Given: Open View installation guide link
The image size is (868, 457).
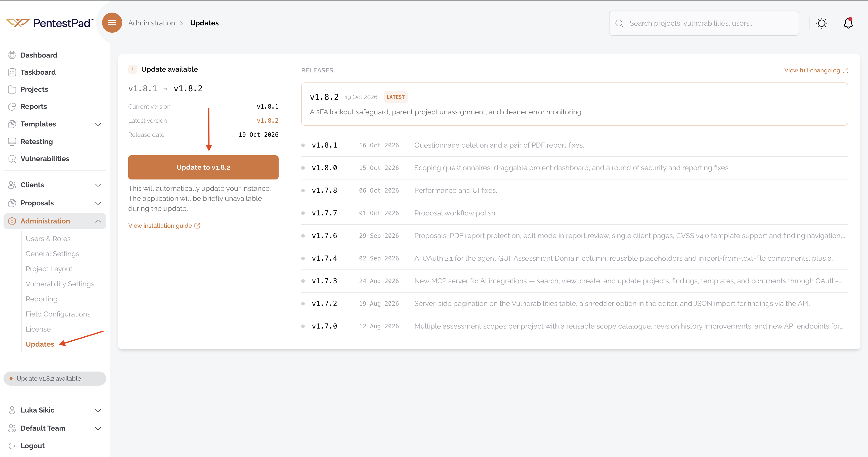Looking at the screenshot, I should 164,226.
